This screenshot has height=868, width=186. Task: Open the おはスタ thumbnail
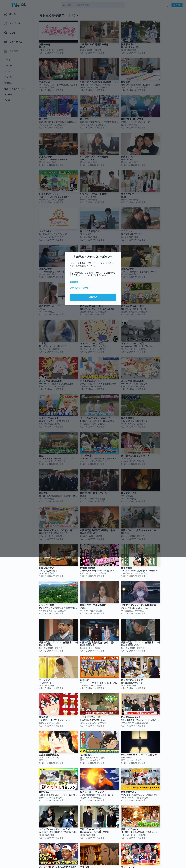[100, 667]
